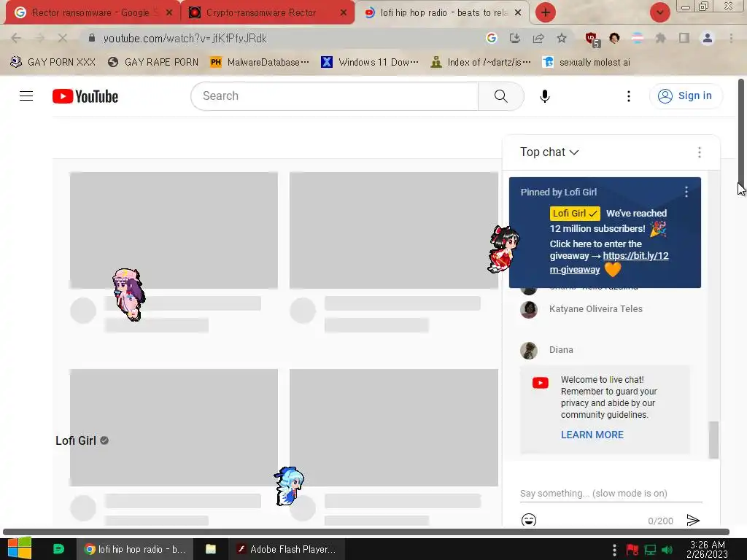Open the Chrome three-dot menu
The height and width of the screenshot is (560, 747).
point(731,38)
